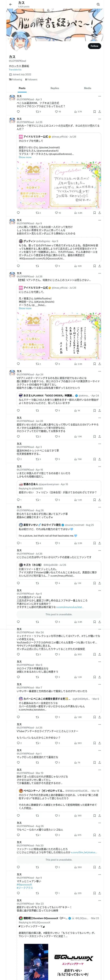
Task: Click the back arrow in the header
Action: [11, 5]
